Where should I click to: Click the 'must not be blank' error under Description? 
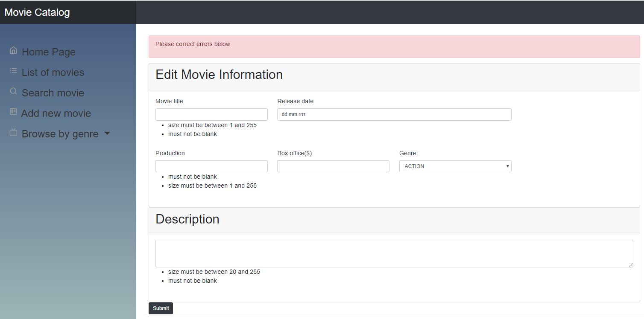point(193,281)
